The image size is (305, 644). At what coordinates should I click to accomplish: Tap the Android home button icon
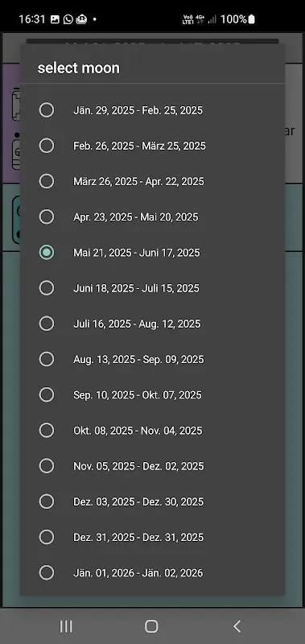pos(151,626)
